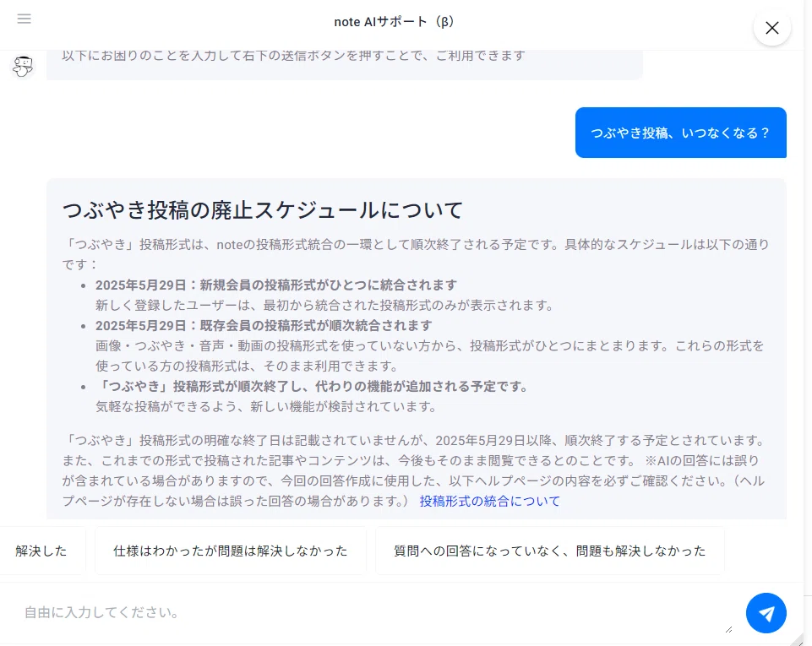Viewport: 812px width, 646px height.
Task: Click bullet 新規会員の投稿形式がひとつに統合されます
Action: [276, 285]
